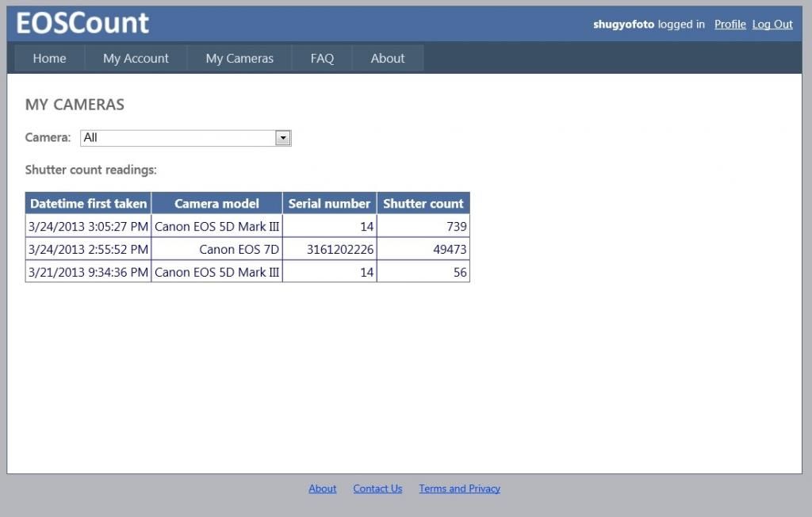Open the My Account tab

point(136,58)
